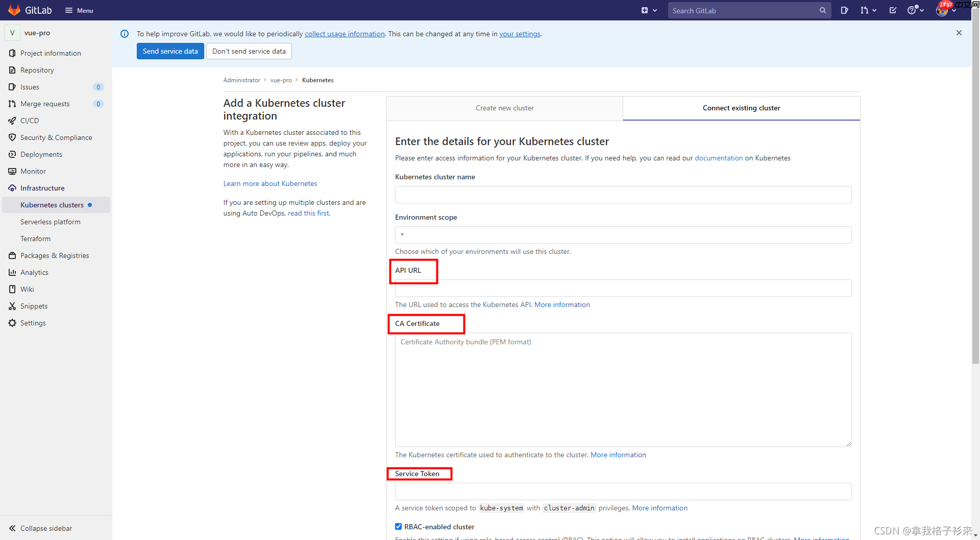Open the Issues icon in top navbar
The image size is (980, 540).
(844, 10)
